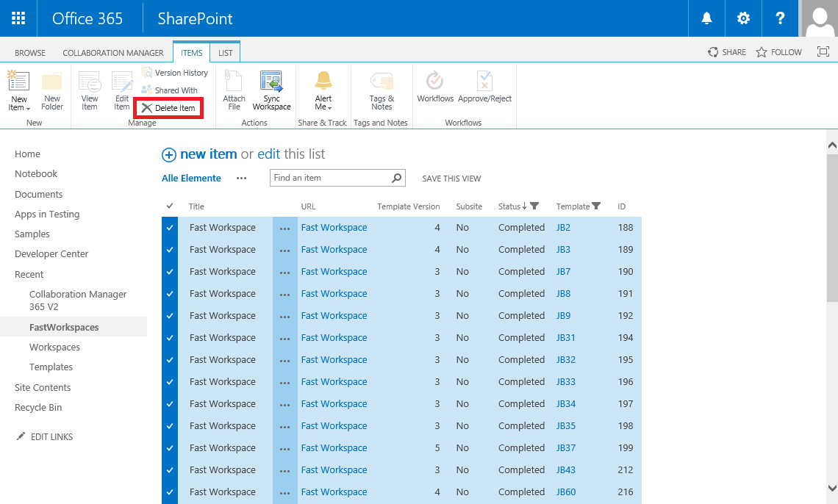Screen dimensions: 838x504
Task: Open the ellipsis menu for row JB31
Action: click(x=285, y=338)
